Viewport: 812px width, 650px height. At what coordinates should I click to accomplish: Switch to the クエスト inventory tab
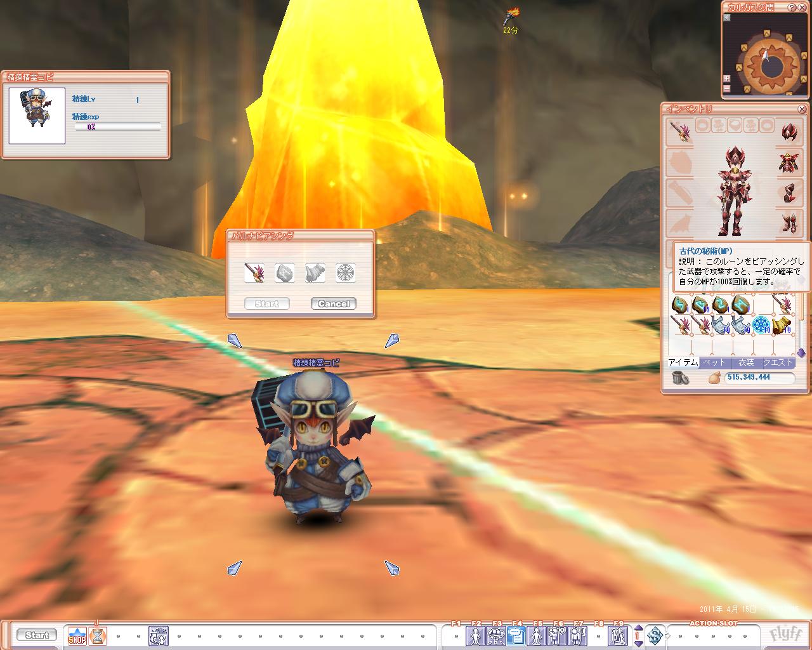(x=778, y=362)
